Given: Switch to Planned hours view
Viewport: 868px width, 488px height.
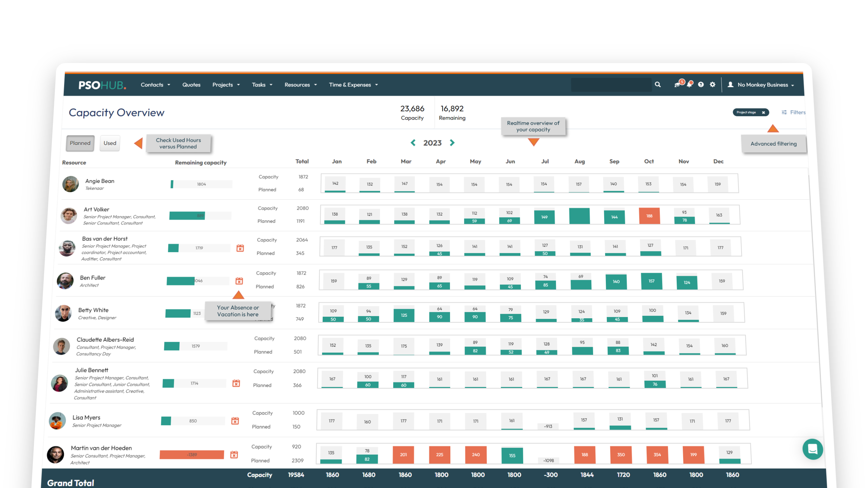Looking at the screenshot, I should [80, 143].
